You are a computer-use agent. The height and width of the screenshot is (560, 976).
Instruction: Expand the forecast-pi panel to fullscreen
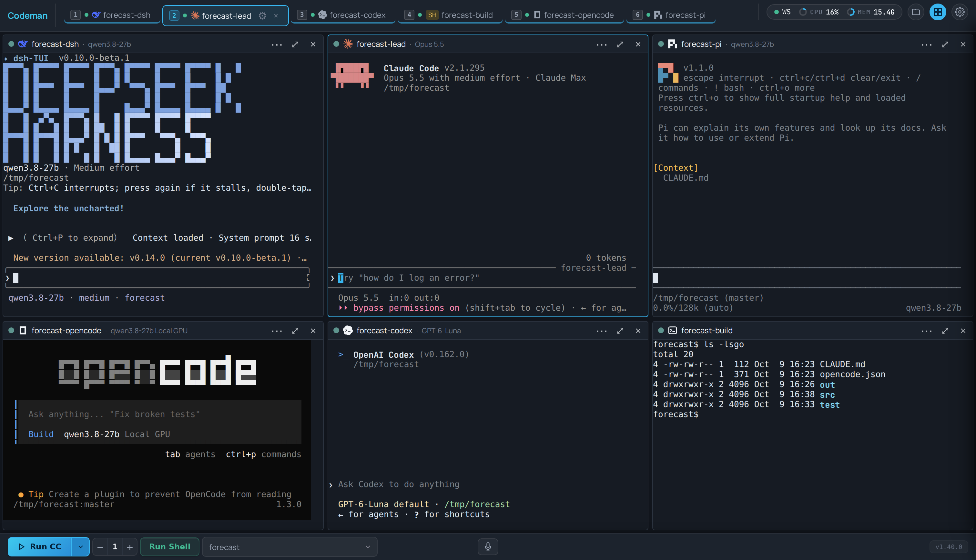pos(945,45)
